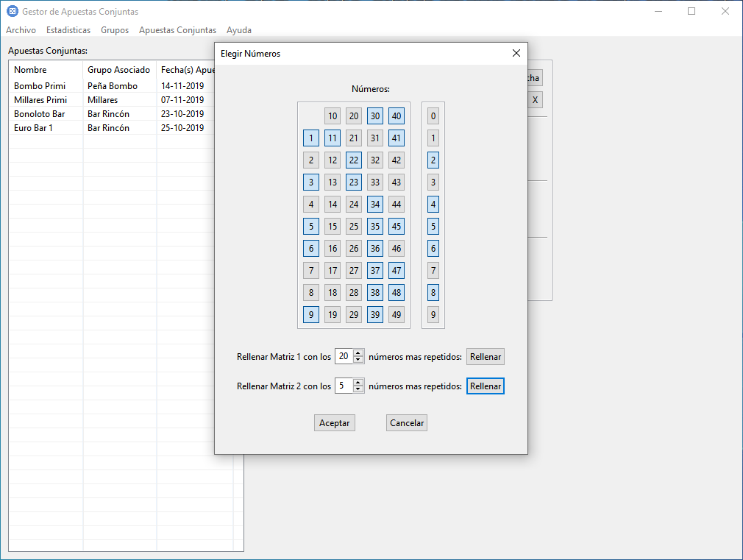Click the Nombre column header
Image resolution: width=743 pixels, height=560 pixels.
[x=46, y=70]
